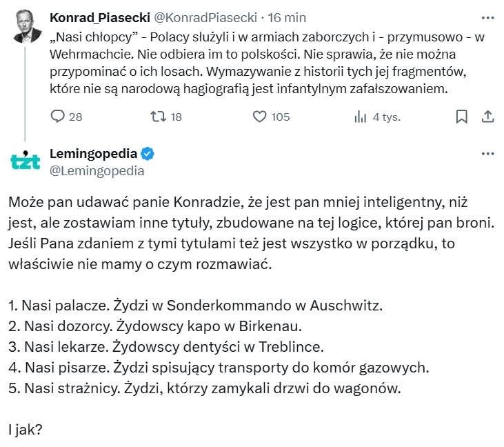Open the Lemingopedia display name link

93,153
